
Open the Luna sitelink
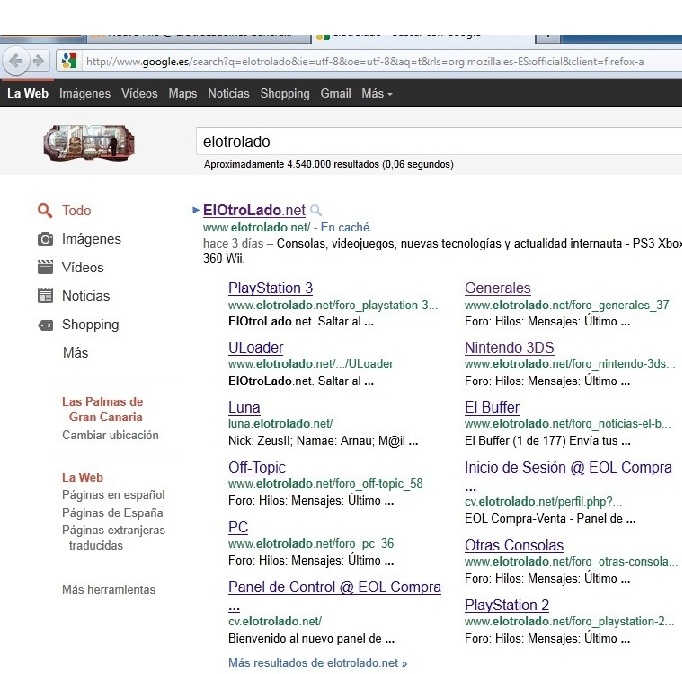click(x=244, y=408)
